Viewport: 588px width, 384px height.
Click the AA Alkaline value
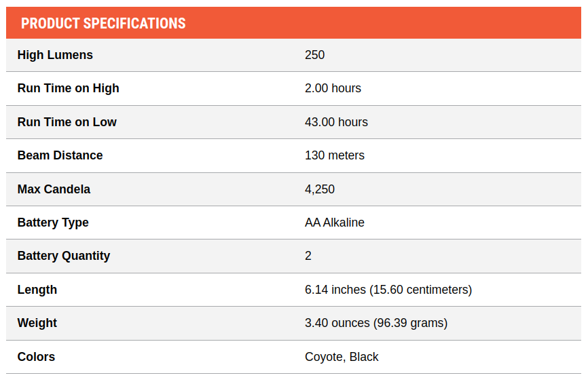(x=335, y=223)
